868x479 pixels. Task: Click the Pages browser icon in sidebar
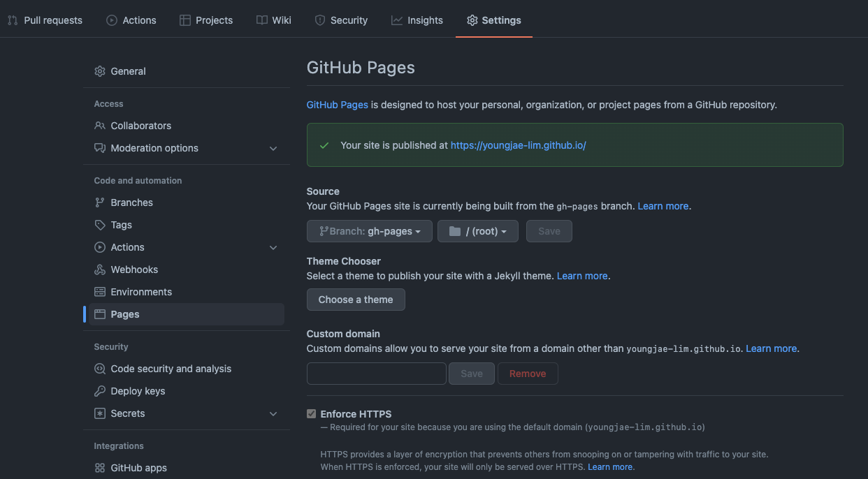100,314
